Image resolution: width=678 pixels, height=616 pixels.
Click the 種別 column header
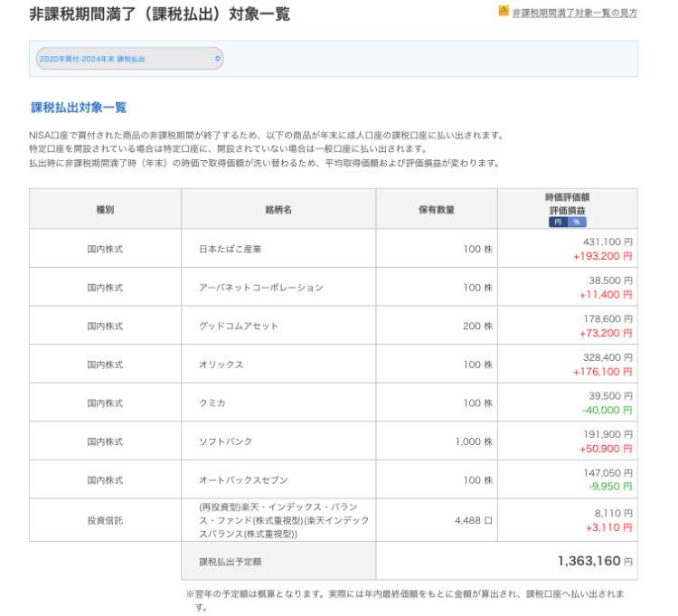[105, 209]
